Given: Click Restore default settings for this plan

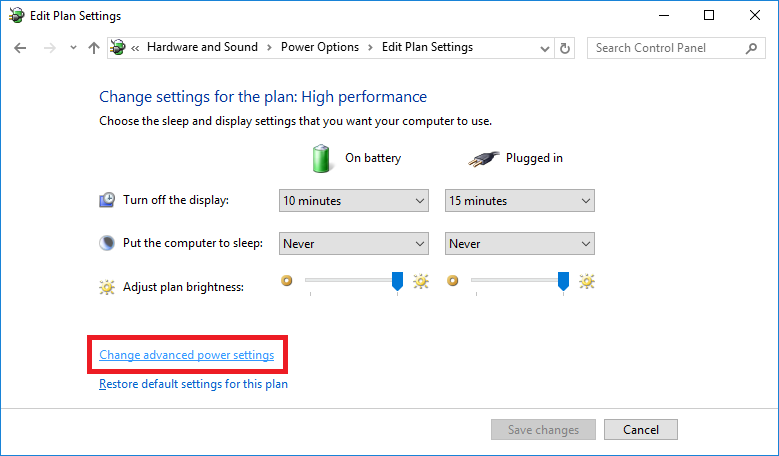Looking at the screenshot, I should (193, 384).
